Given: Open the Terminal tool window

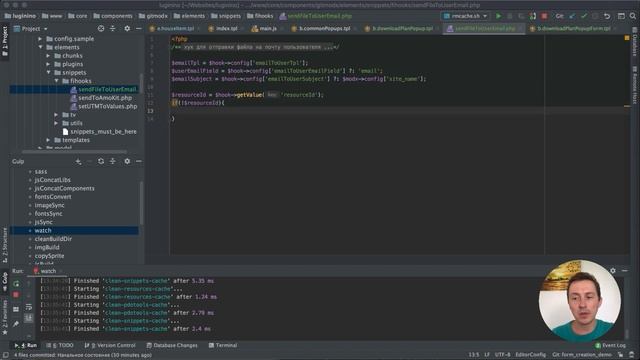Looking at the screenshot, I should [x=223, y=345].
